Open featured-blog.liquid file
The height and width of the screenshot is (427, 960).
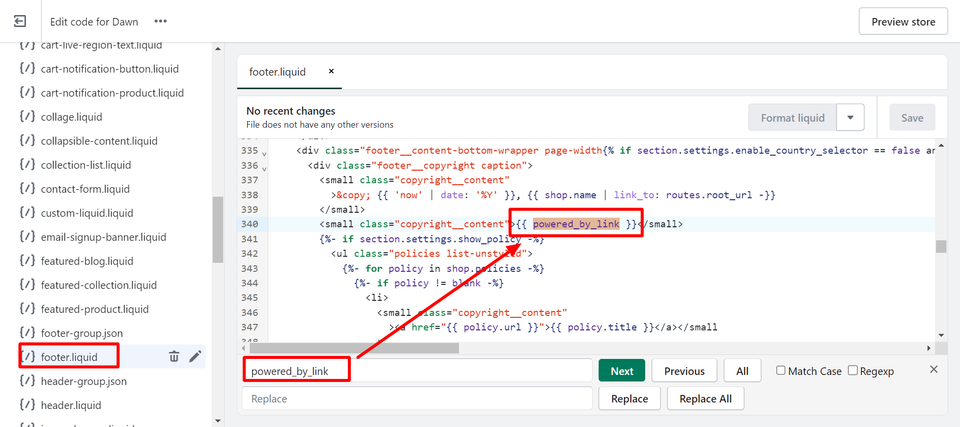click(89, 261)
